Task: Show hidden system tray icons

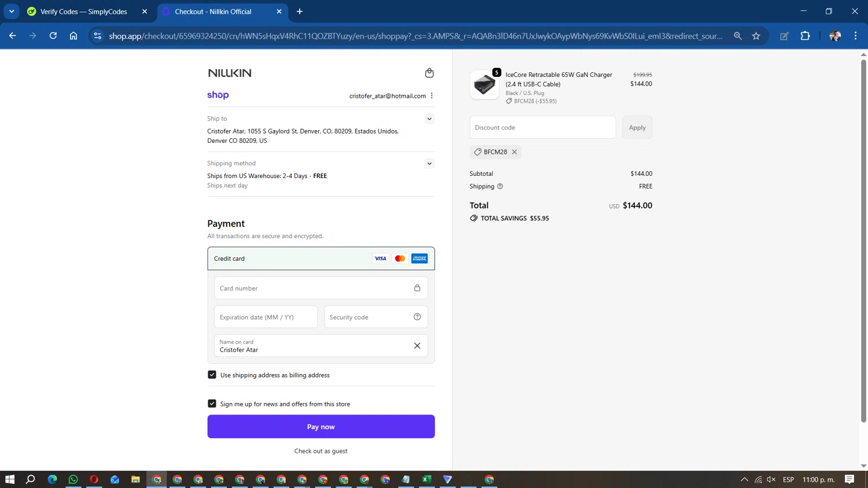Action: pyautogui.click(x=744, y=479)
